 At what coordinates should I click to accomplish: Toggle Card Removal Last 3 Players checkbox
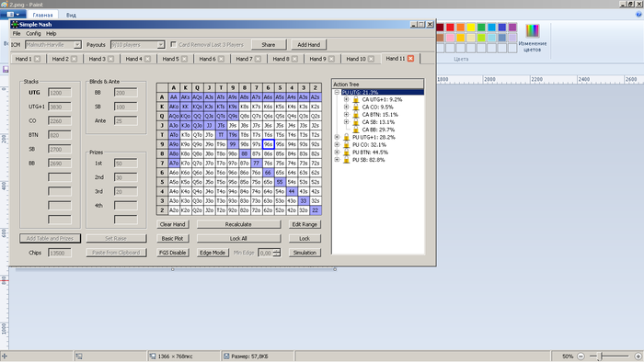(173, 44)
